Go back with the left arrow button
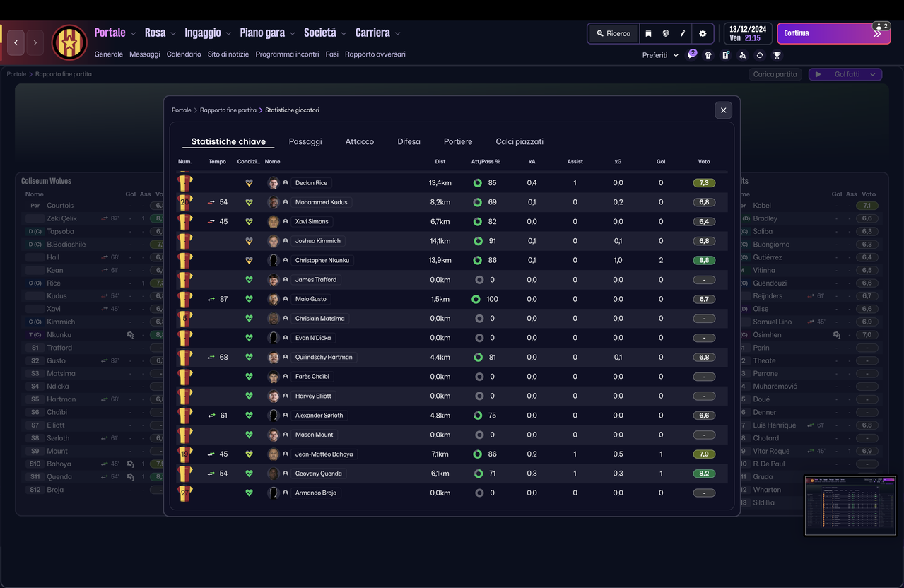 click(x=16, y=42)
